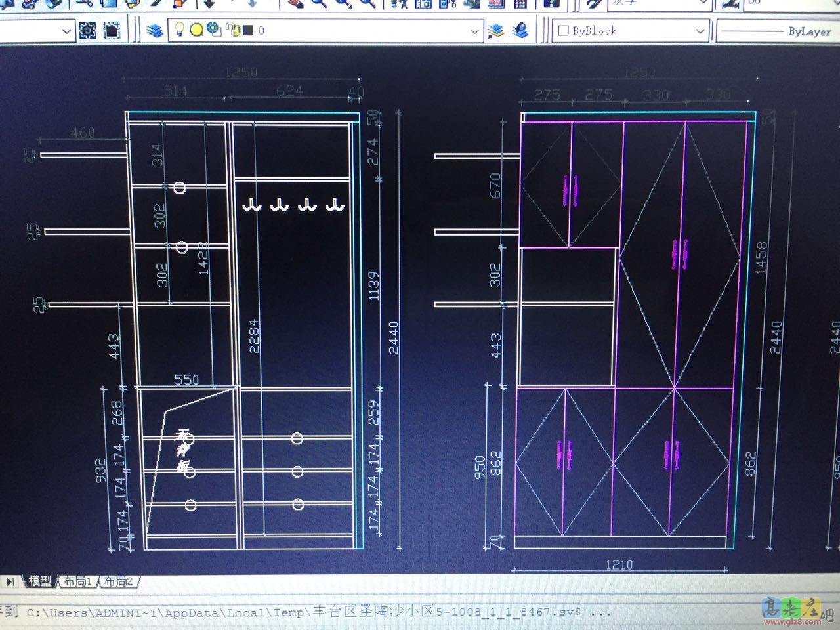Switch to the 模型 tab
Image resolution: width=840 pixels, height=630 pixels.
point(40,581)
